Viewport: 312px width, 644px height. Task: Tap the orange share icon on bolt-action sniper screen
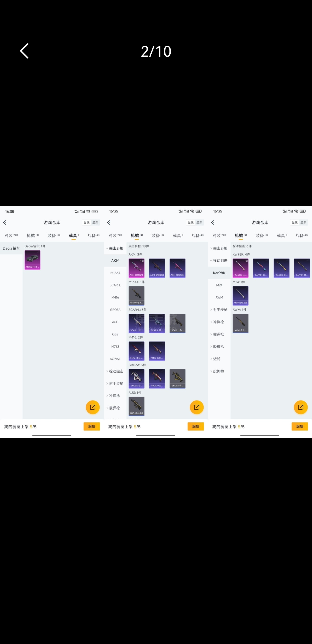click(x=301, y=407)
